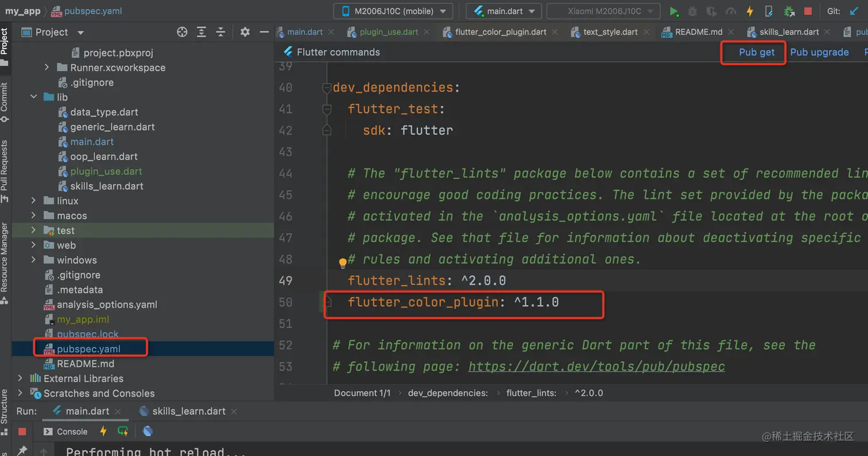This screenshot has height=456, width=868.
Task: Pin the Run tab with pin icon
Action: pos(22,451)
